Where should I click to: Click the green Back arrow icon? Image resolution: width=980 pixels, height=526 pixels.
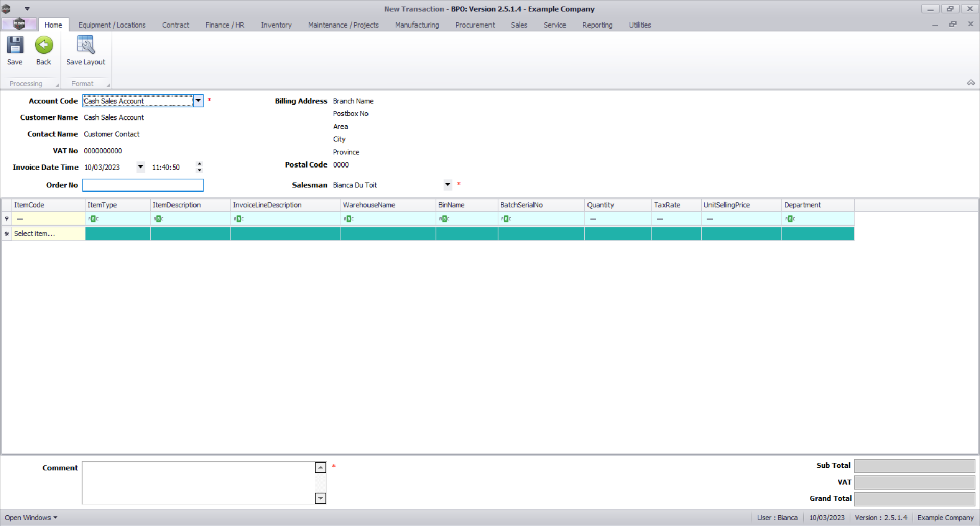pyautogui.click(x=44, y=45)
